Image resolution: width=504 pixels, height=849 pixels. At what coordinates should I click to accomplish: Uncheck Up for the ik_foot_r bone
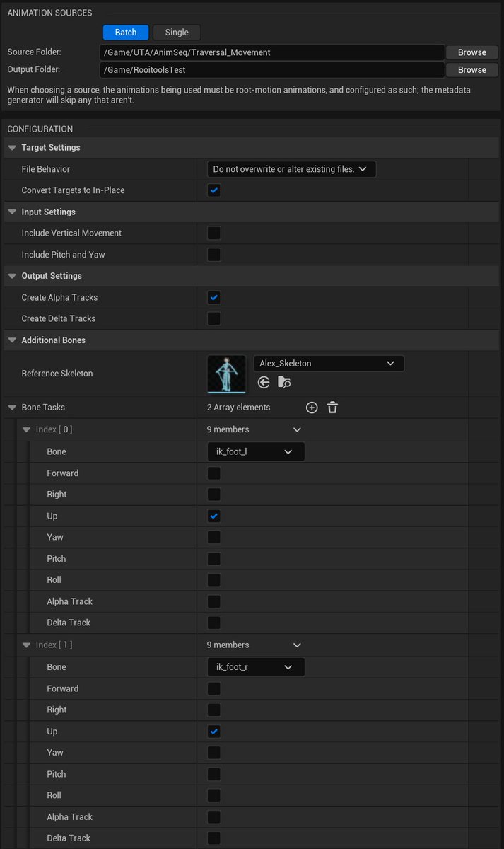click(213, 732)
